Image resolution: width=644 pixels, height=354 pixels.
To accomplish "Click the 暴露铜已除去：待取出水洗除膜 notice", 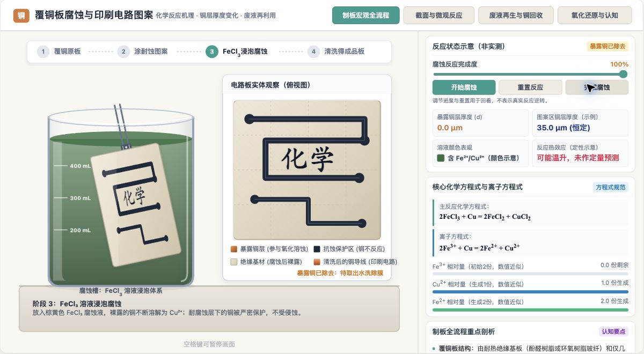I will [340, 273].
